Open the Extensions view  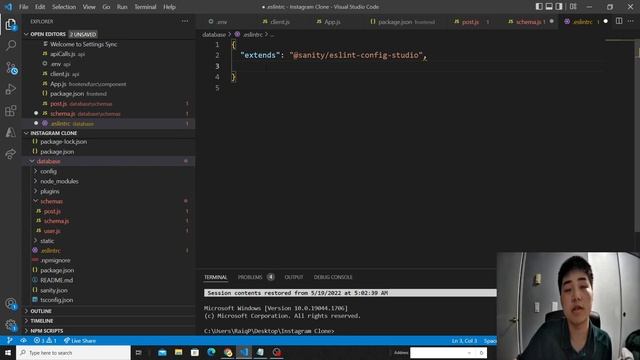[11, 111]
